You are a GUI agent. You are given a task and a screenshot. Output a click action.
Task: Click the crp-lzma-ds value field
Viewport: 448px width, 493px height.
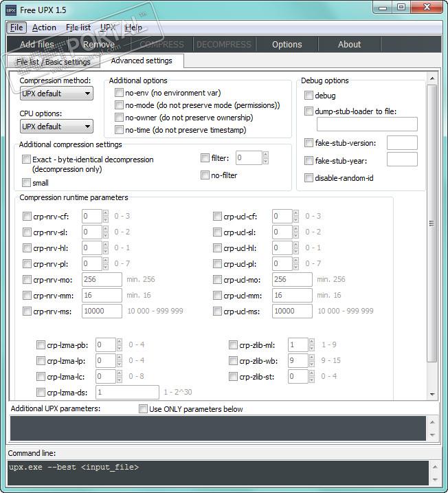pos(127,393)
